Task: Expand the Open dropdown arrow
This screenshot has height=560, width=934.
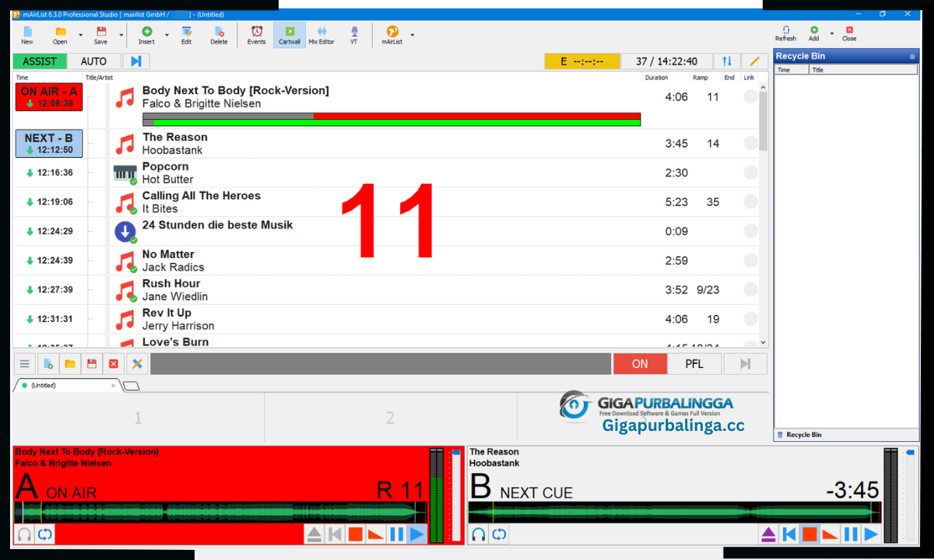Action: point(80,35)
